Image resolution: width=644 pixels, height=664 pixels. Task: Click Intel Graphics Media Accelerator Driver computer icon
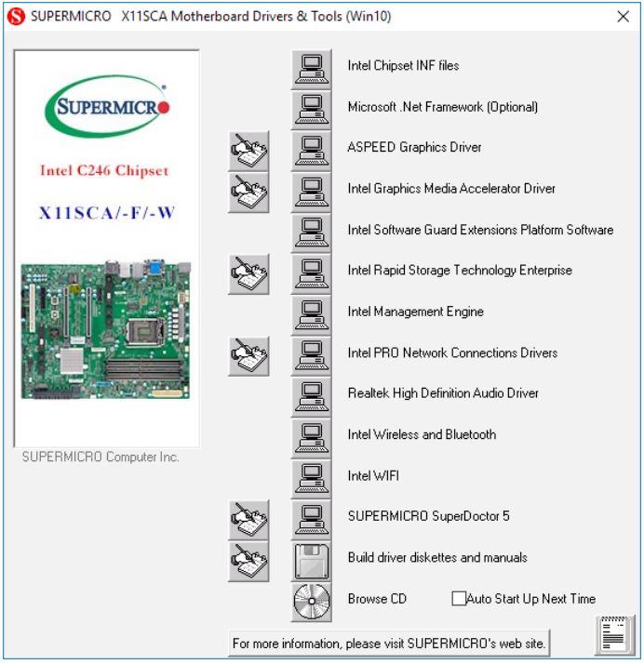[312, 193]
